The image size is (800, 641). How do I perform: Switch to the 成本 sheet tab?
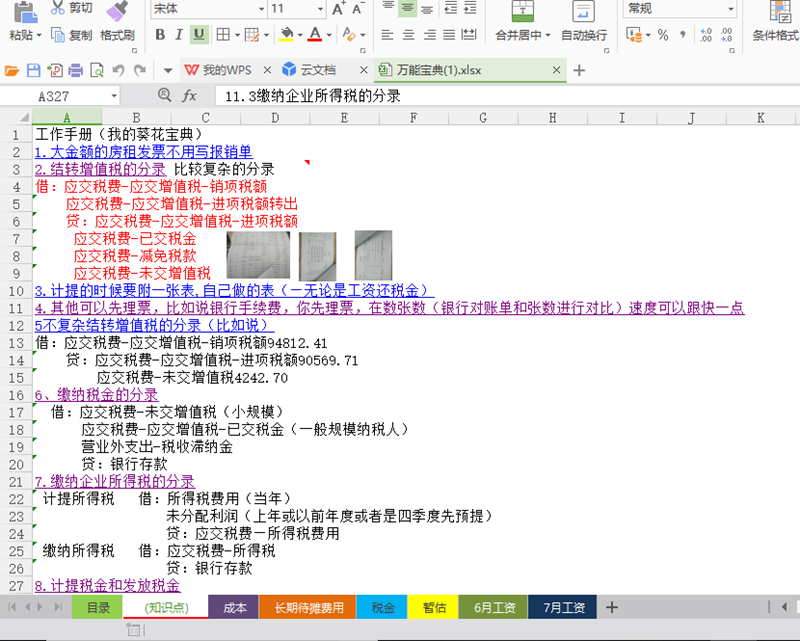[234, 607]
